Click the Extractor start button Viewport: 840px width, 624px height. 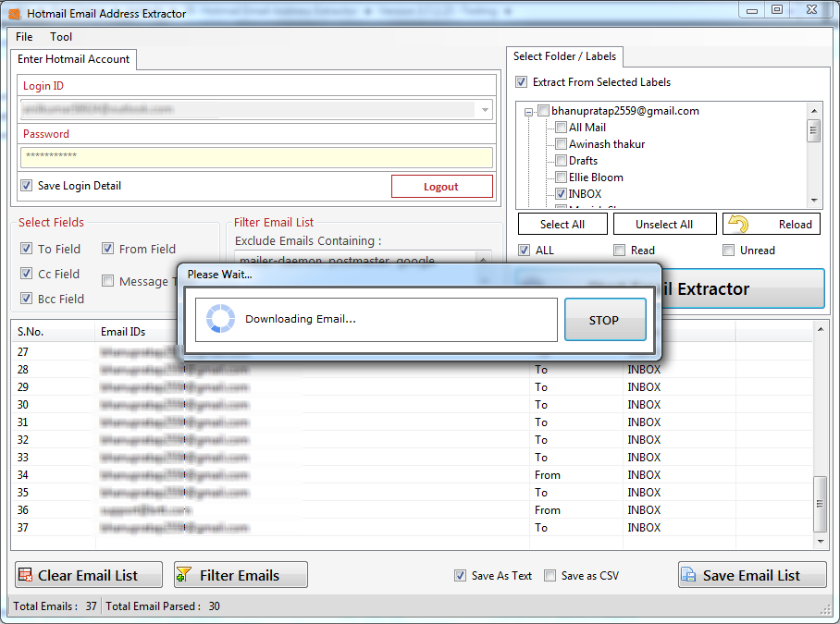coord(744,289)
